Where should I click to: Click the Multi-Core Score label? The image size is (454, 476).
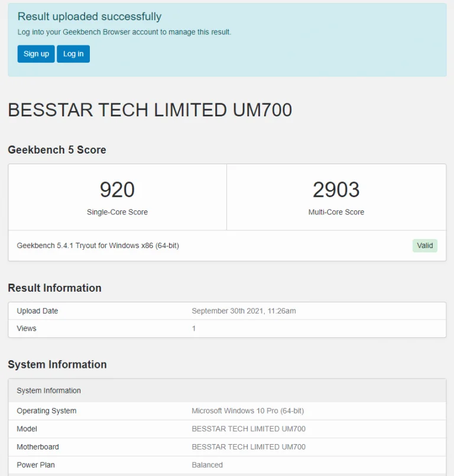click(x=336, y=212)
